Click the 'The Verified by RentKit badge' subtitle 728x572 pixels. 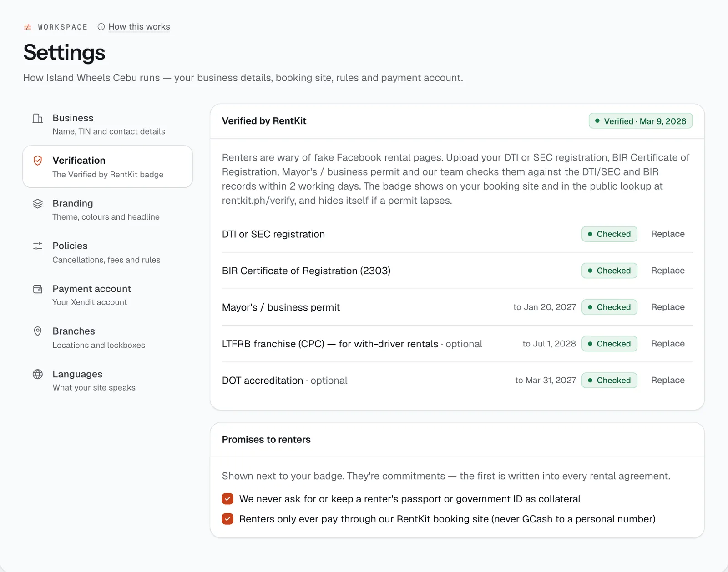[x=108, y=175]
